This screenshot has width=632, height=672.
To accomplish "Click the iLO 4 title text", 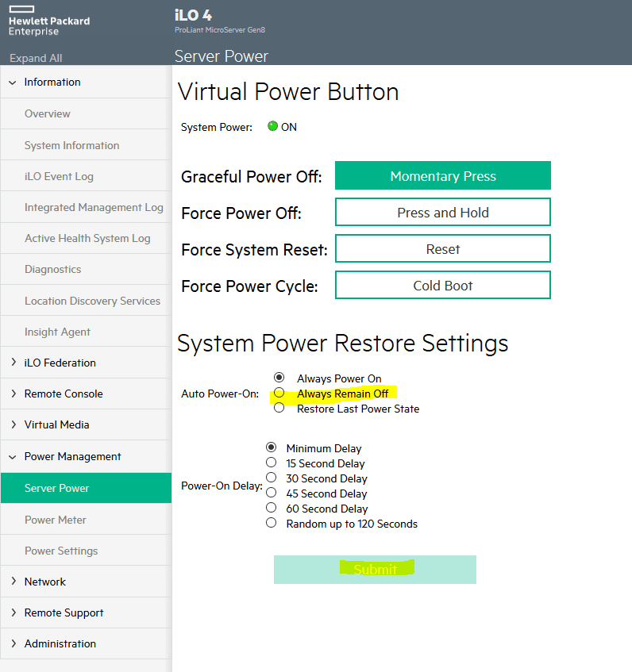I will coord(193,15).
